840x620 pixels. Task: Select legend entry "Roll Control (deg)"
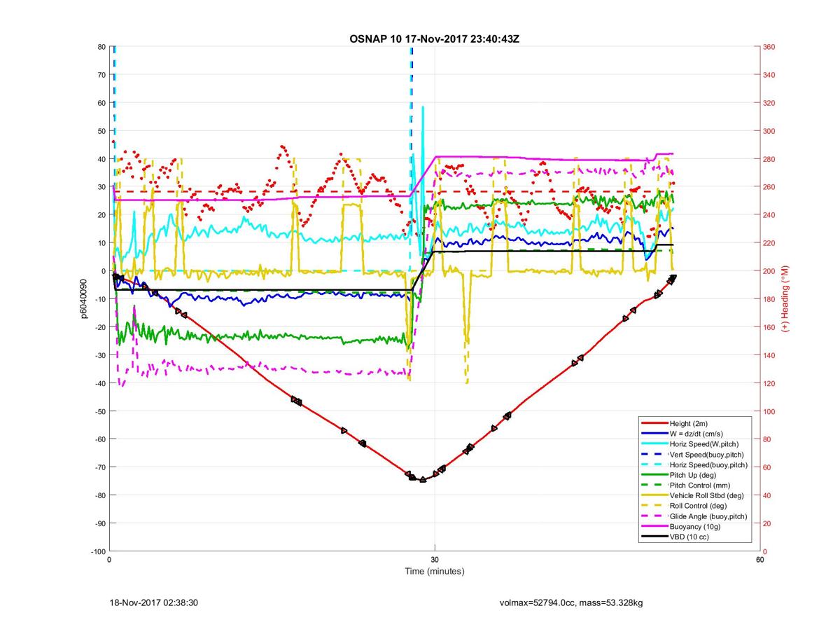coord(698,506)
